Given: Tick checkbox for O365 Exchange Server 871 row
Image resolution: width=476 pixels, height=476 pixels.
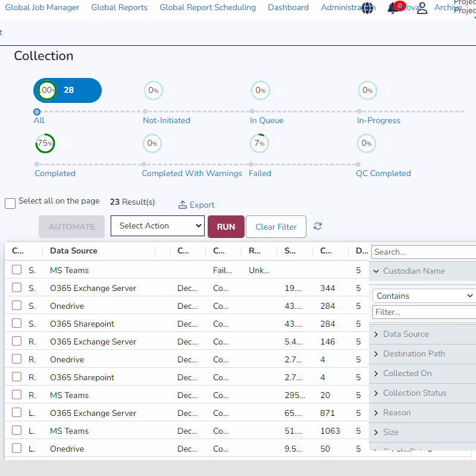Looking at the screenshot, I should click(x=17, y=412).
